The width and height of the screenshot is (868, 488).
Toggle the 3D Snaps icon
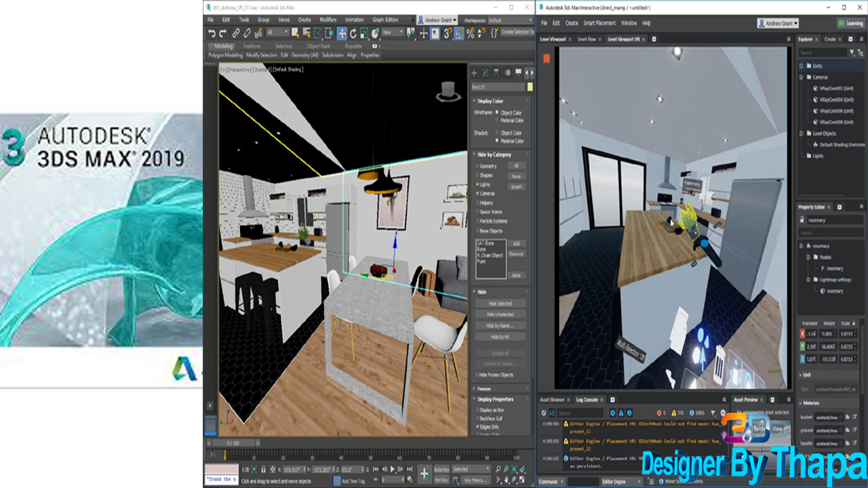coord(448,33)
